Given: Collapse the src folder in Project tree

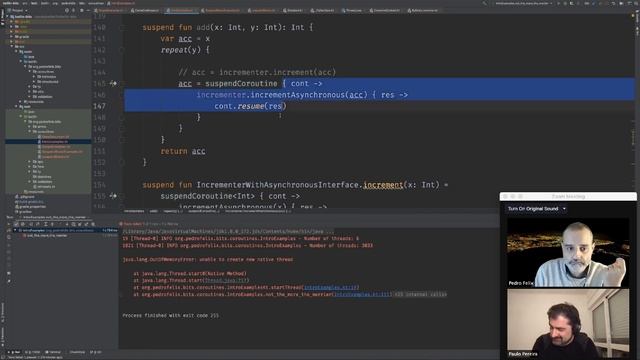Looking at the screenshot, I should coord(11,46).
